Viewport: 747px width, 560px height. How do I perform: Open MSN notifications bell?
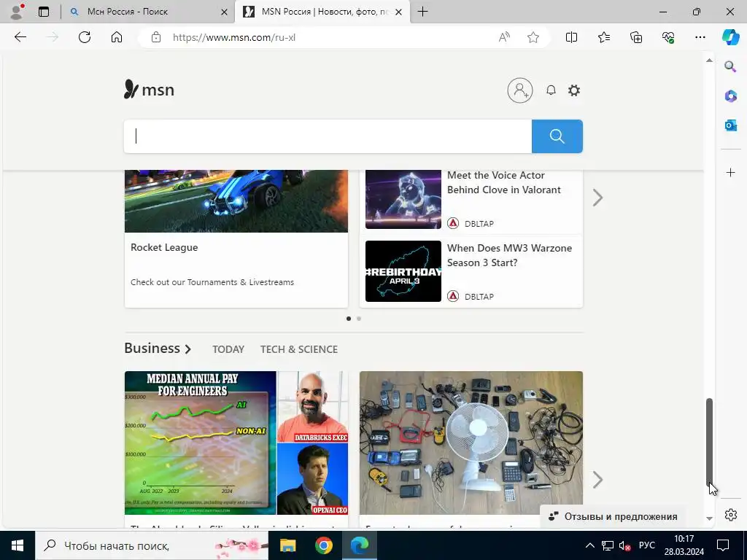point(551,90)
